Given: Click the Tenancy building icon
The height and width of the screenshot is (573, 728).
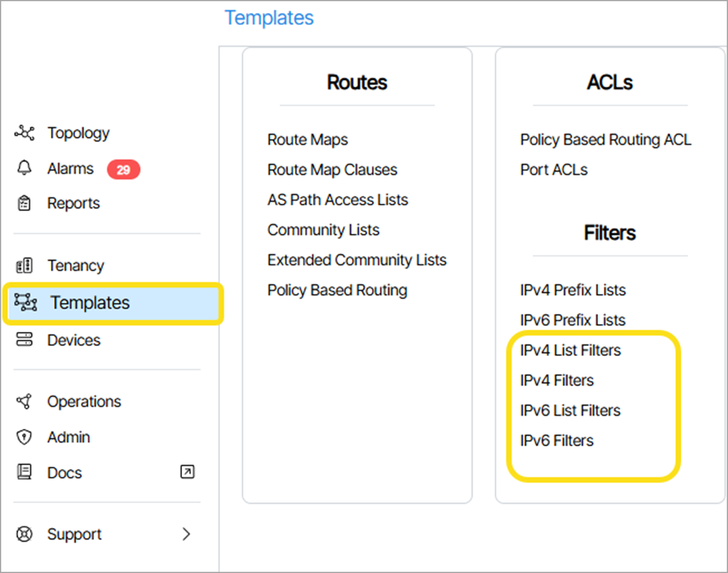Looking at the screenshot, I should [25, 266].
